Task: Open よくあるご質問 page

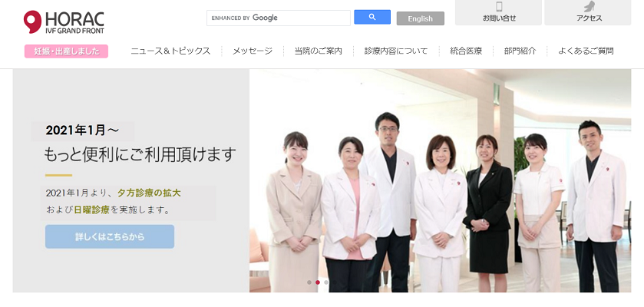Action: pos(586,51)
